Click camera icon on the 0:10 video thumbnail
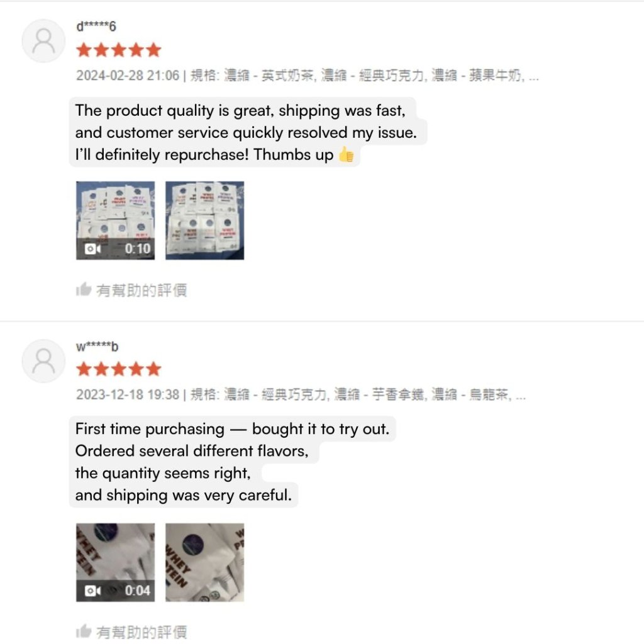This screenshot has width=644, height=644. (x=92, y=248)
